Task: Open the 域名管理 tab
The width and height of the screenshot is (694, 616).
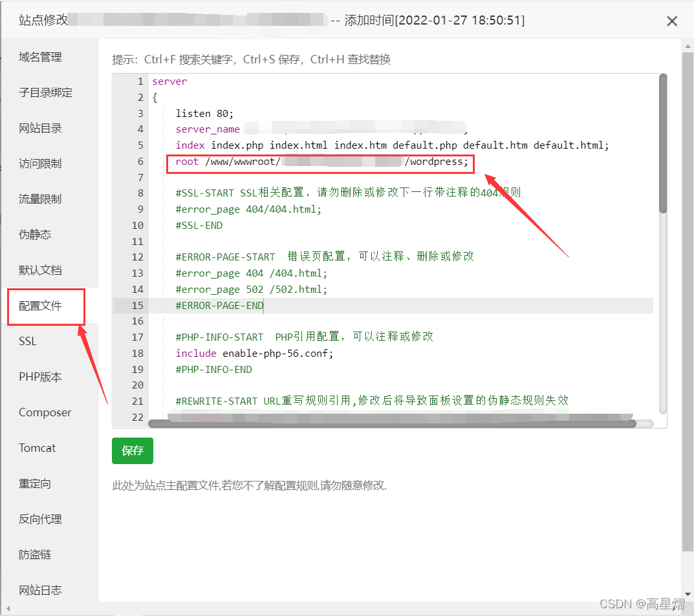Action: click(40, 58)
